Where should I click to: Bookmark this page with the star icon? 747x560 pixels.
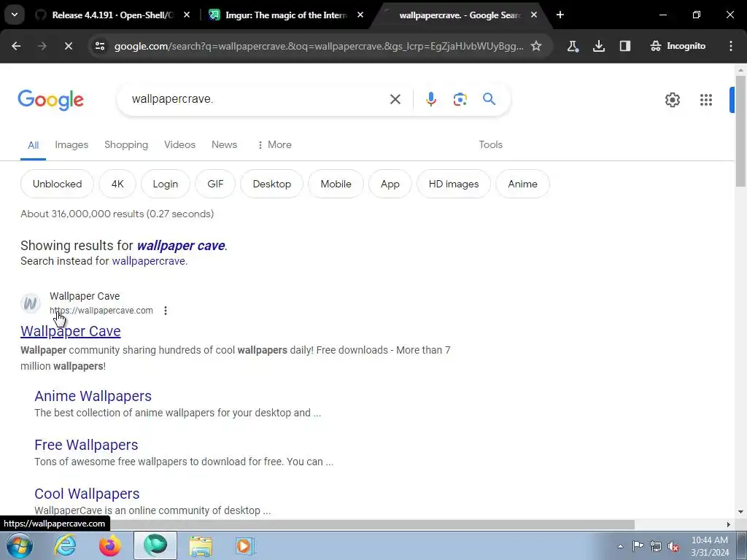[x=536, y=46]
